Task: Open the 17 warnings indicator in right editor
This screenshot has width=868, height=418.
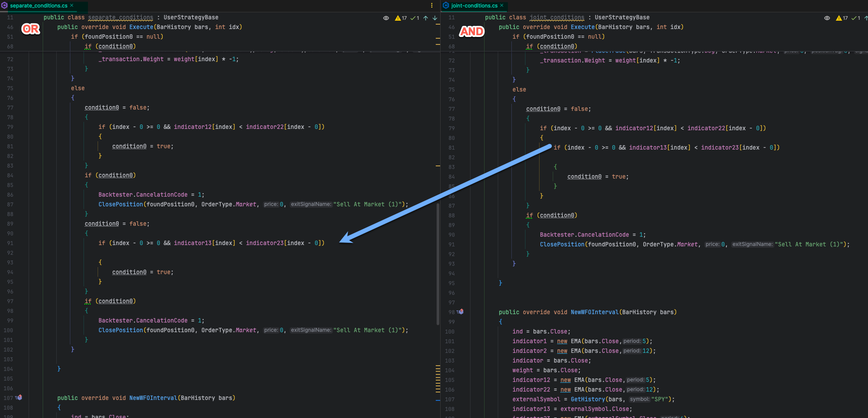Action: 842,18
